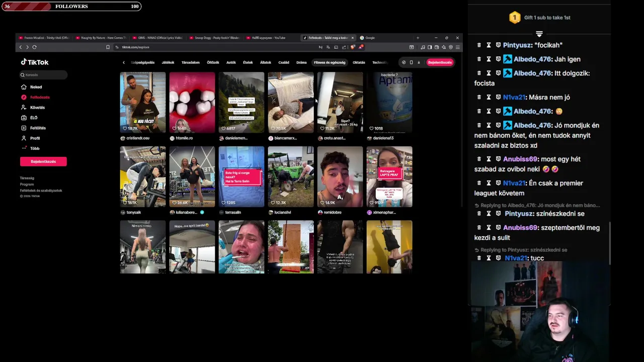Image resolution: width=644 pixels, height=362 pixels.
Task: Open Feltételek és szabályzatok footer link
Action: pos(41,191)
